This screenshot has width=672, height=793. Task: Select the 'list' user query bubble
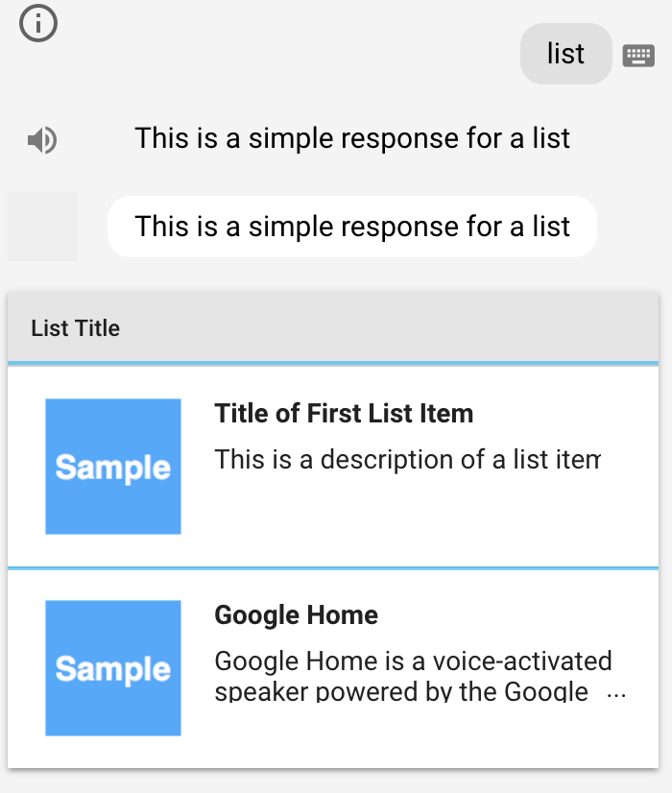click(x=565, y=54)
